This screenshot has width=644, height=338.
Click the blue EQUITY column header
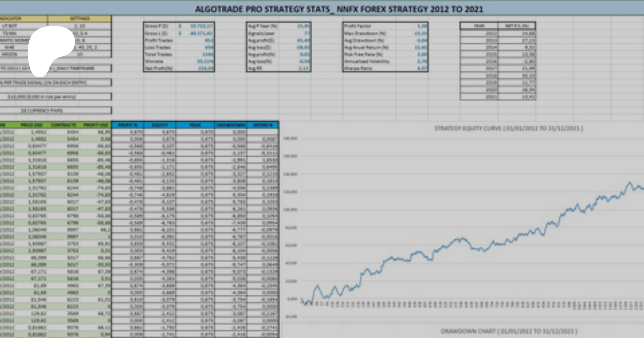[160, 125]
